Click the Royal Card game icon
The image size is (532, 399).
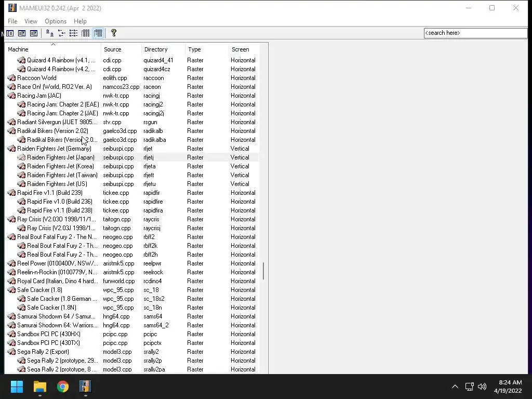click(11, 281)
